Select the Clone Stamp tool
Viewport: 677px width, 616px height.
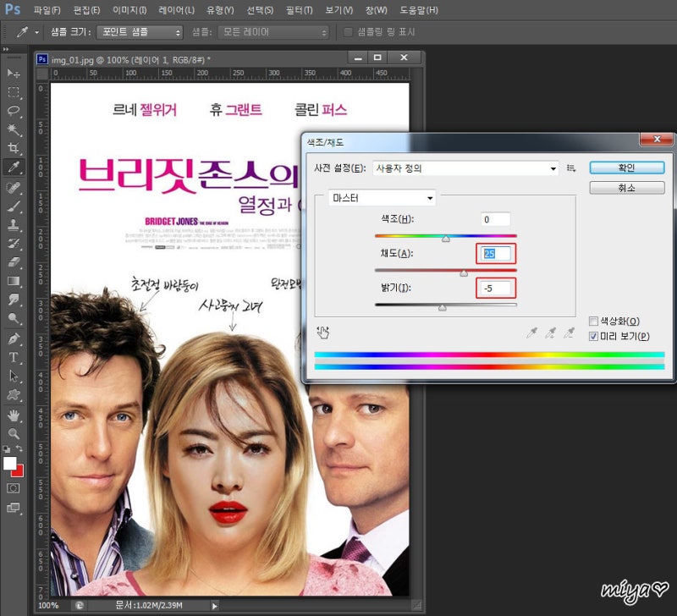click(x=14, y=225)
